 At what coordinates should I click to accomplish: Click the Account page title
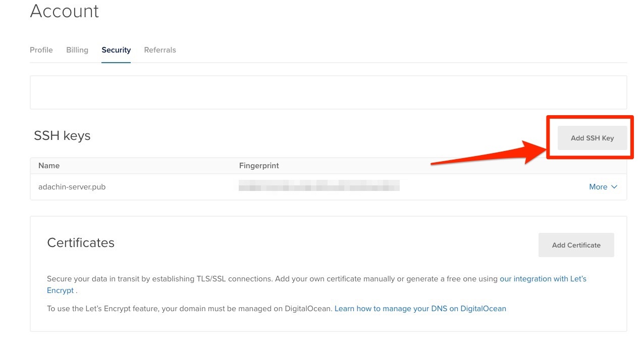click(65, 11)
